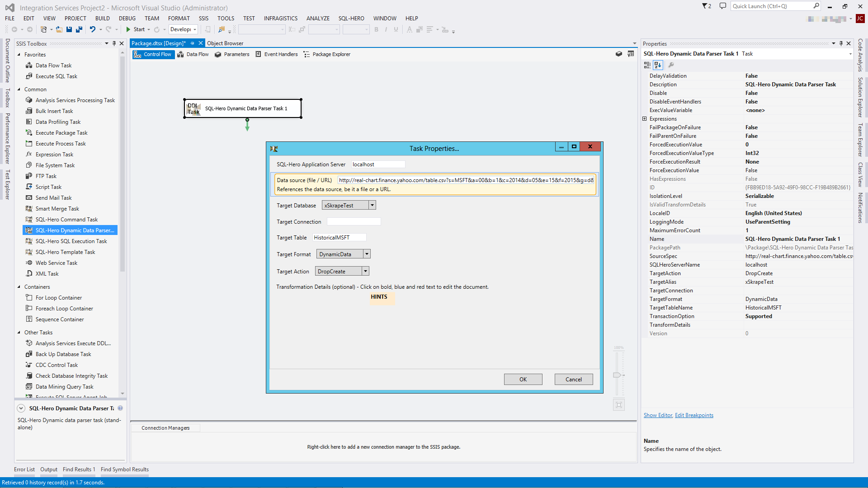The height and width of the screenshot is (488, 868).
Task: Click the Variables icon on designer toolbar
Action: click(631, 54)
